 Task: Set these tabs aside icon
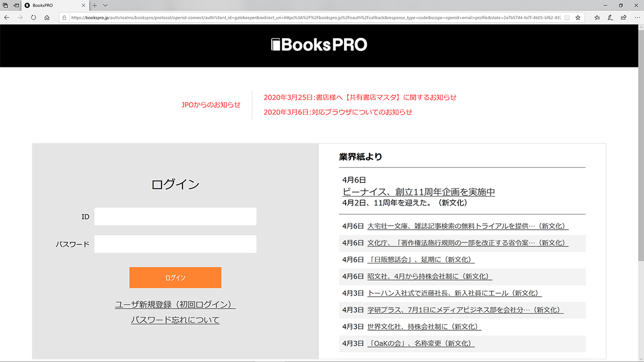click(17, 5)
